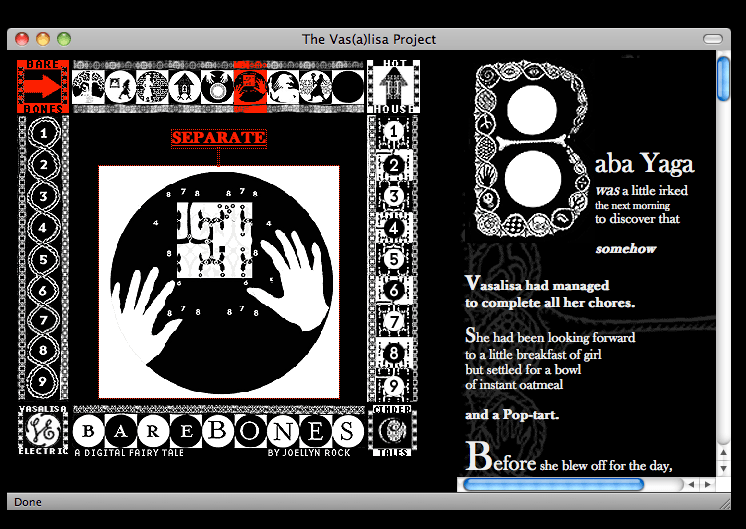Click the red SEPARATE label
Viewport: 746px width, 529px height.
(219, 137)
